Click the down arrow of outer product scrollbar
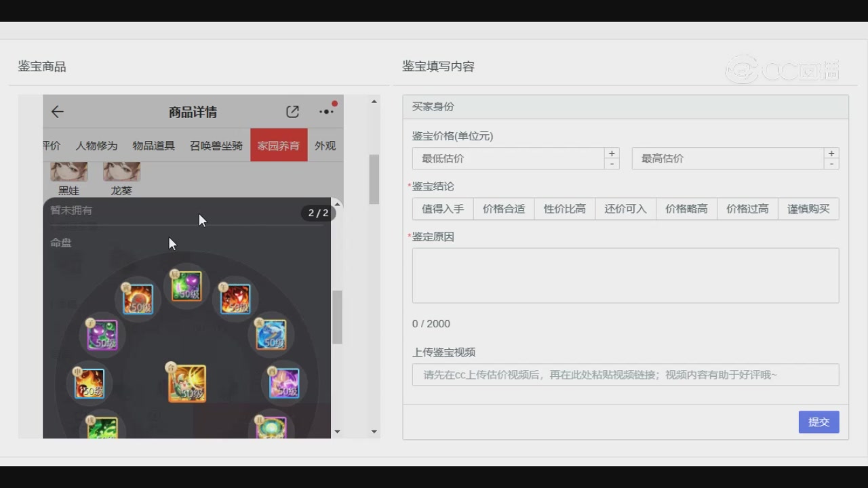The image size is (868, 488). (x=374, y=432)
